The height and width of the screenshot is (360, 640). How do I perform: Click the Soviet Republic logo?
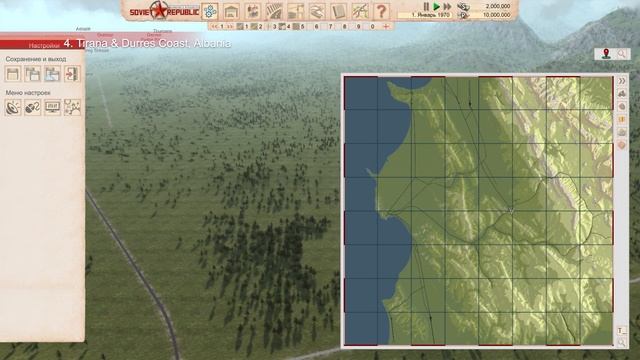click(164, 11)
